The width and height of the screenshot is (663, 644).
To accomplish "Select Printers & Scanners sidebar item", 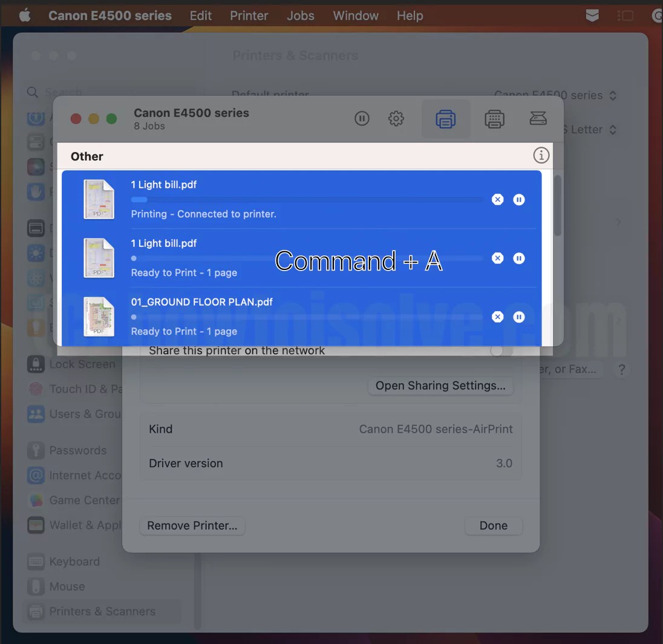I will click(x=102, y=611).
